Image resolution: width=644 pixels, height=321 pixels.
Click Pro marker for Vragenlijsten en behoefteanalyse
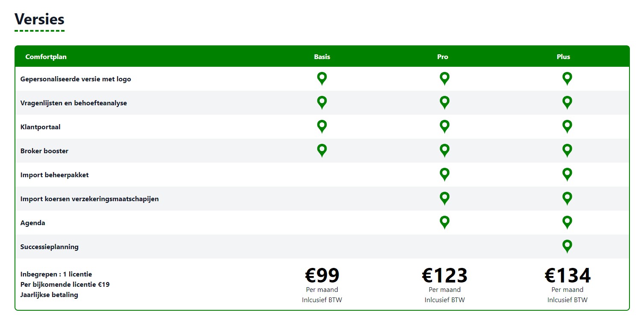445,103
